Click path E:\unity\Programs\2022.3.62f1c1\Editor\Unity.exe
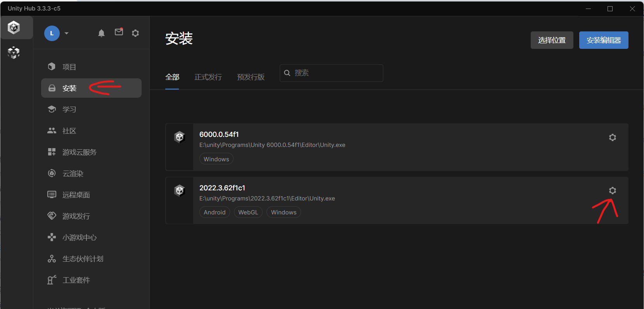 267,199
